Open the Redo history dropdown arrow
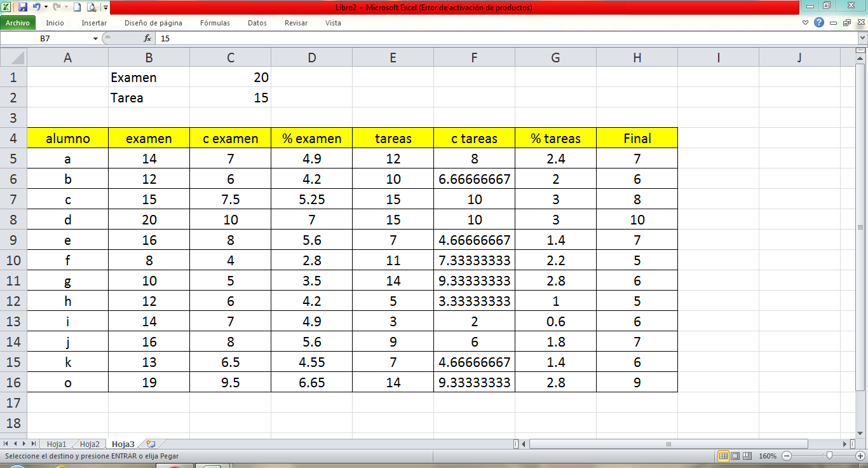This screenshot has height=468, width=868. (66, 7)
